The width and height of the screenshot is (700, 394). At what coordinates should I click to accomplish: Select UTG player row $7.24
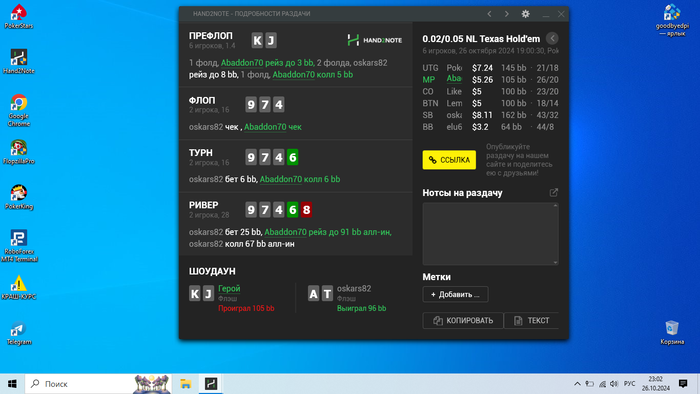490,68
